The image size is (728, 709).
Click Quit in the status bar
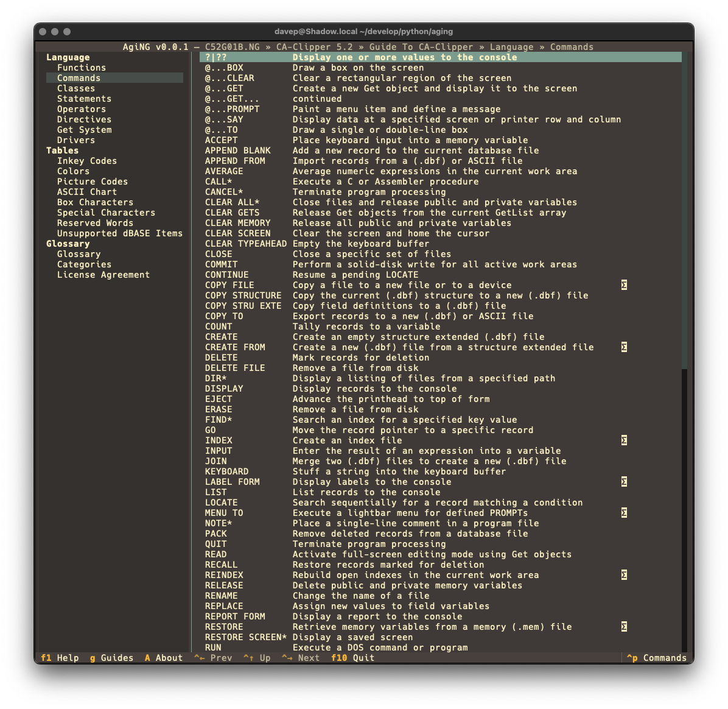tap(352, 657)
